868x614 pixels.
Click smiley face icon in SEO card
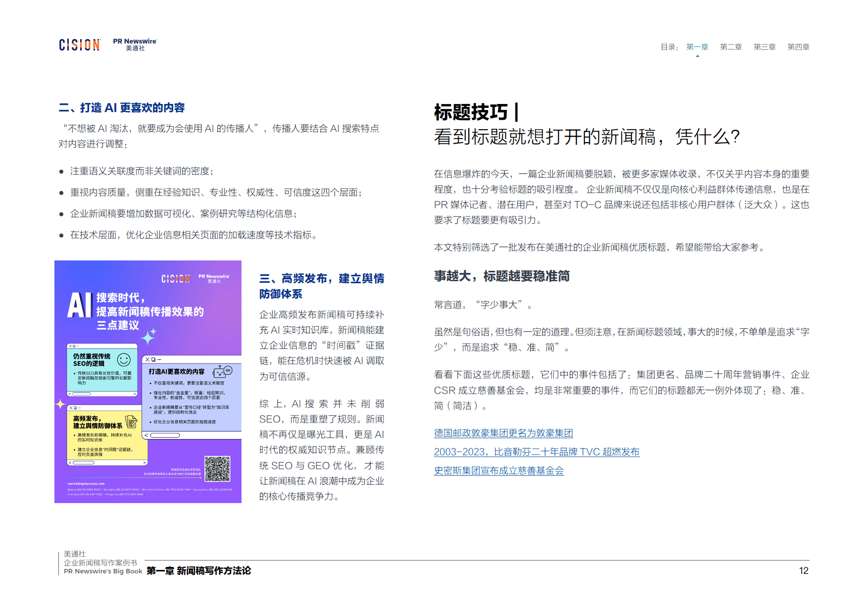124,359
